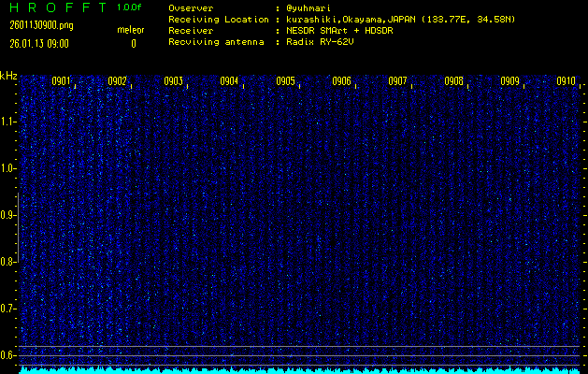This screenshot has height=374, width=588.
Task: Click the 0910 time marker
Action: pos(566,81)
